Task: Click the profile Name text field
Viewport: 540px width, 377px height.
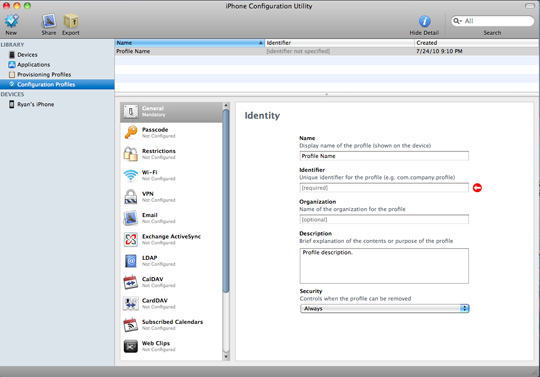Action: point(384,156)
